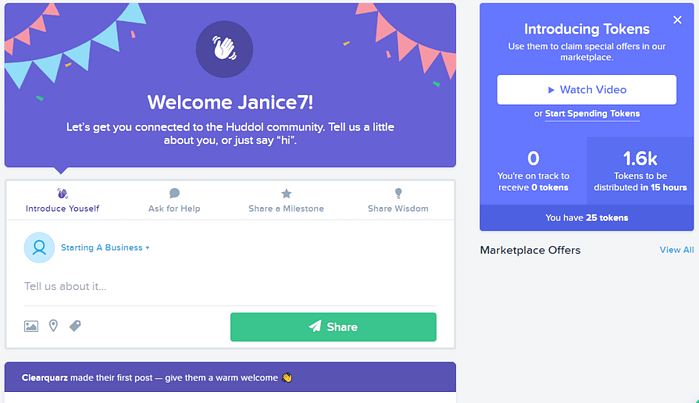
Task: Switch to Ask for Help tab
Action: click(174, 200)
